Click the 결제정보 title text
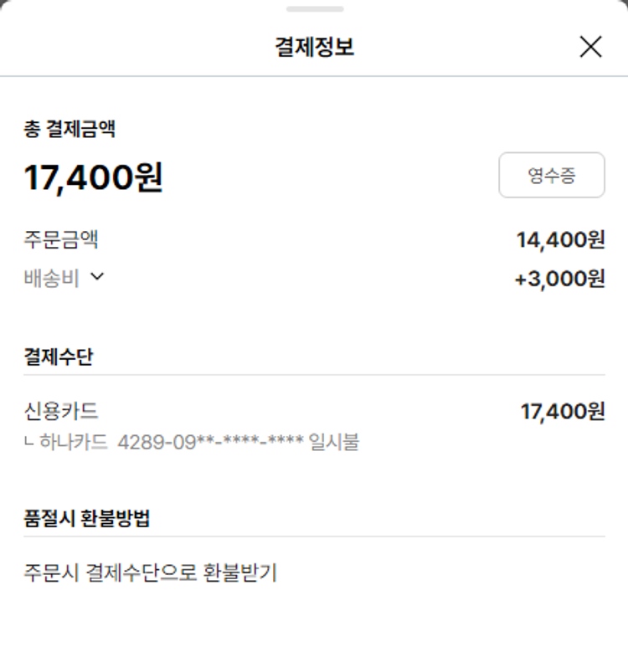Image resolution: width=628 pixels, height=672 pixels. [x=314, y=47]
